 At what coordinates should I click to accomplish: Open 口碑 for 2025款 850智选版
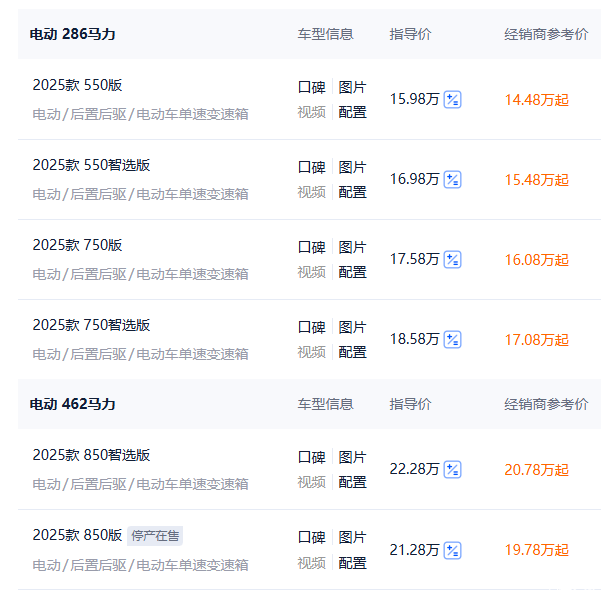click(311, 457)
